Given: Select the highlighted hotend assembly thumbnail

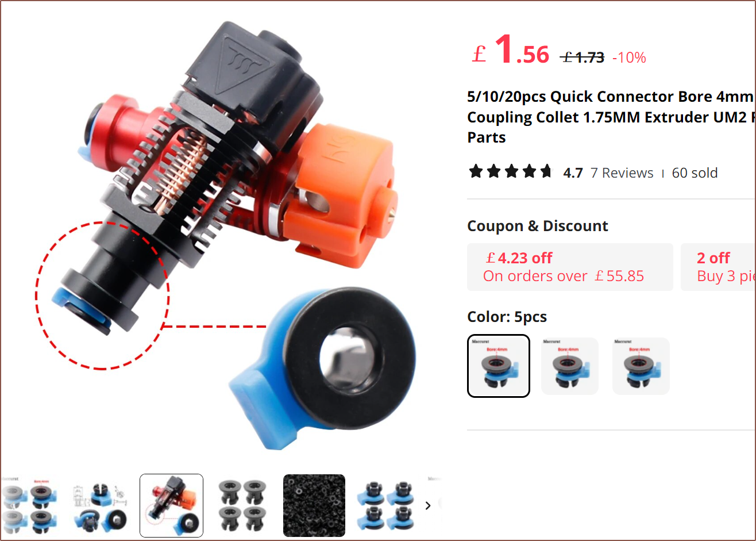Looking at the screenshot, I should point(171,505).
